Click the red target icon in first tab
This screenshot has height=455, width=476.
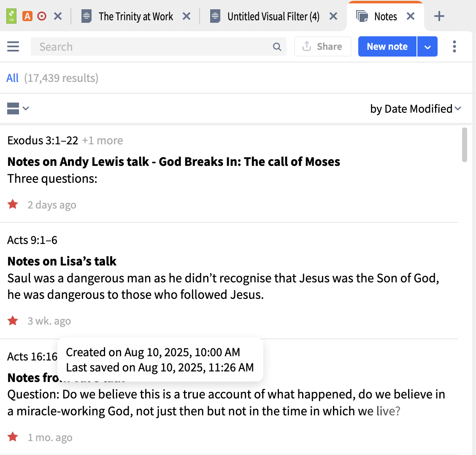point(42,16)
